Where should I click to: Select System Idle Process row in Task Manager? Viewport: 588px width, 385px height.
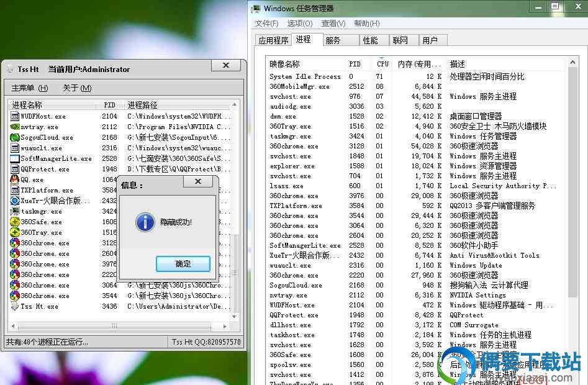[x=414, y=76]
